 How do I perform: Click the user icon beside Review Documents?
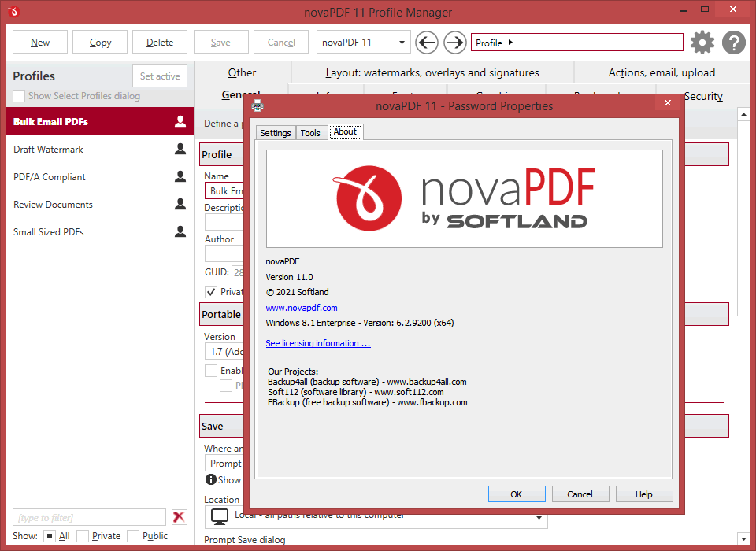coord(180,204)
